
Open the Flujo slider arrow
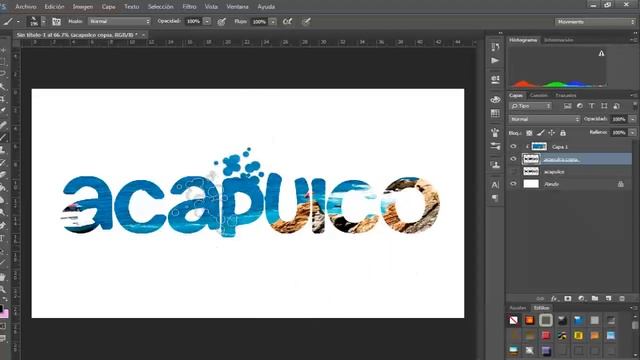(x=273, y=22)
